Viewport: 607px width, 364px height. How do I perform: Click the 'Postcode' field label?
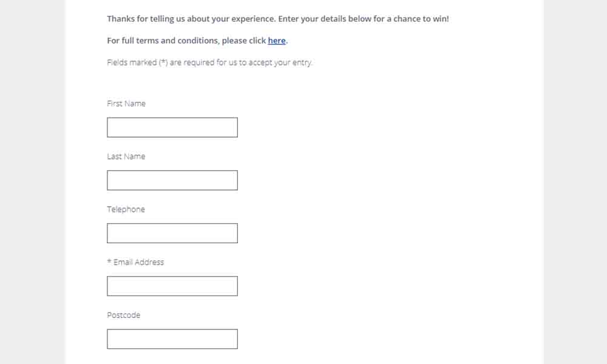(x=123, y=315)
